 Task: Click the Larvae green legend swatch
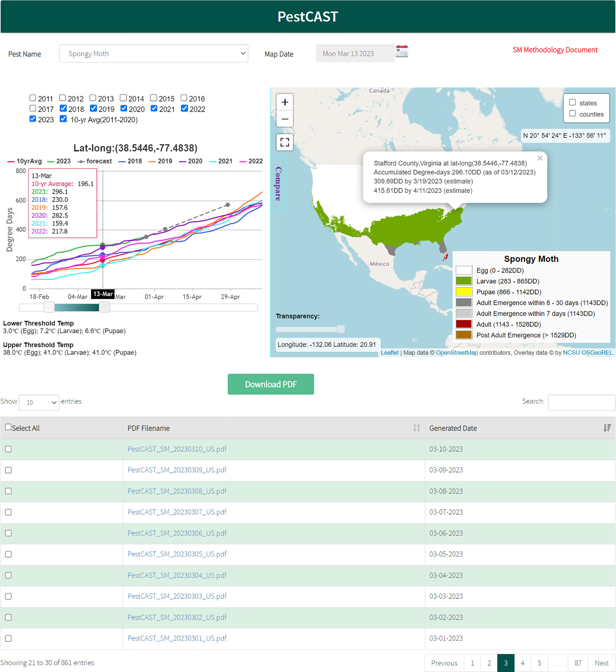(x=463, y=281)
